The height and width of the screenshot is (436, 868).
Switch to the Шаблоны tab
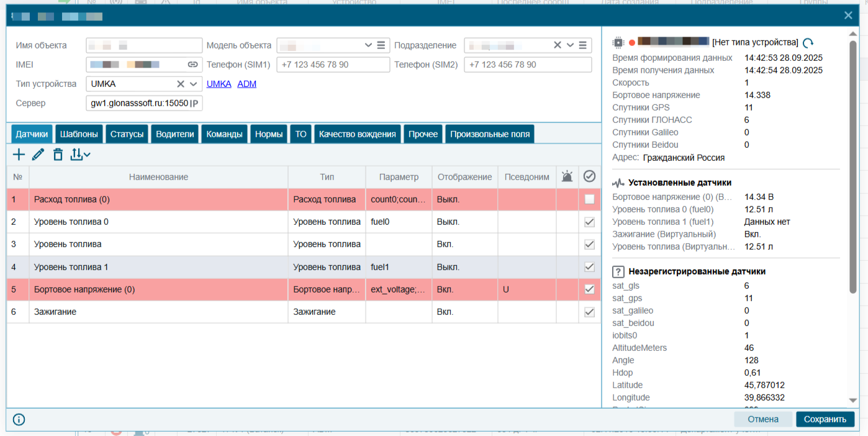79,134
